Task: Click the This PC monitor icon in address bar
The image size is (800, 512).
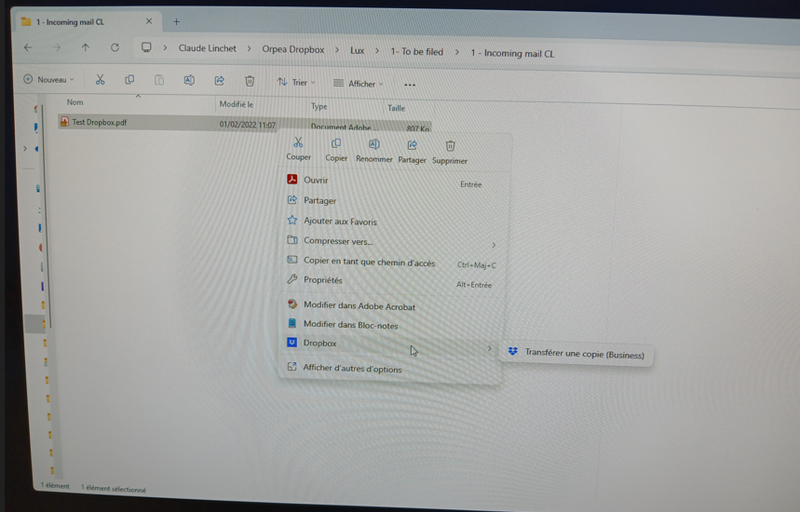Action: [146, 47]
